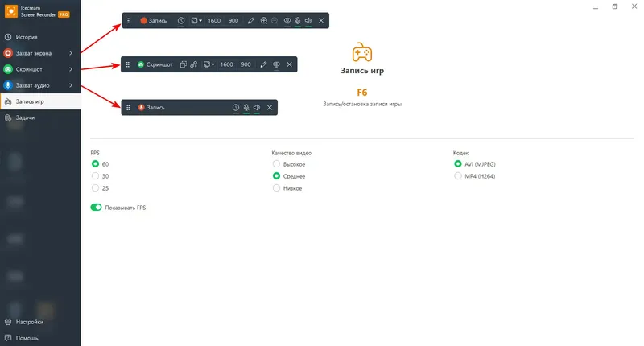The width and height of the screenshot is (644, 346).
Task: Close the audio capture toolbar with its X
Action: [x=270, y=108]
